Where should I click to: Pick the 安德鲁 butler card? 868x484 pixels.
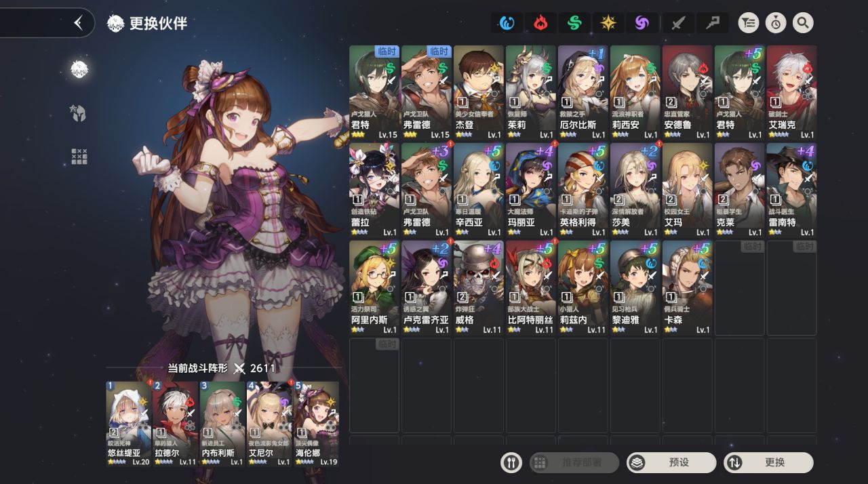tap(688, 93)
